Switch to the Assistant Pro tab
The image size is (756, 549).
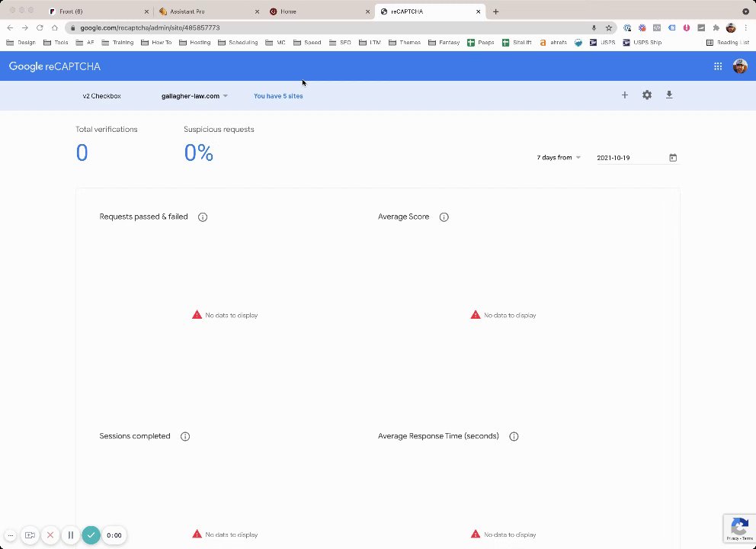[208, 11]
